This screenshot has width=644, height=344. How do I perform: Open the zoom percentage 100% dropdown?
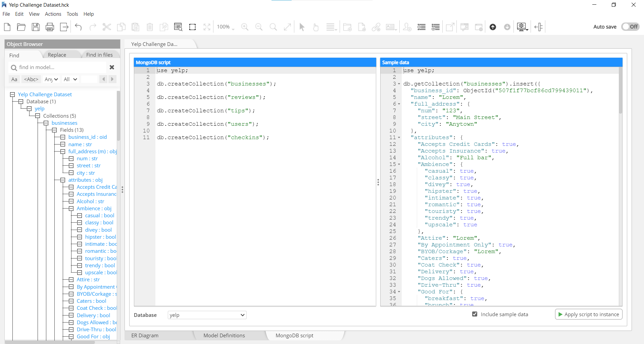pos(226,27)
